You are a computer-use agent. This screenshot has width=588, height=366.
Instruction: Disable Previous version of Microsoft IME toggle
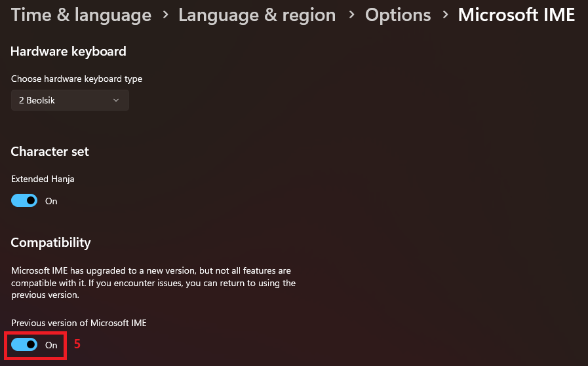pos(24,344)
